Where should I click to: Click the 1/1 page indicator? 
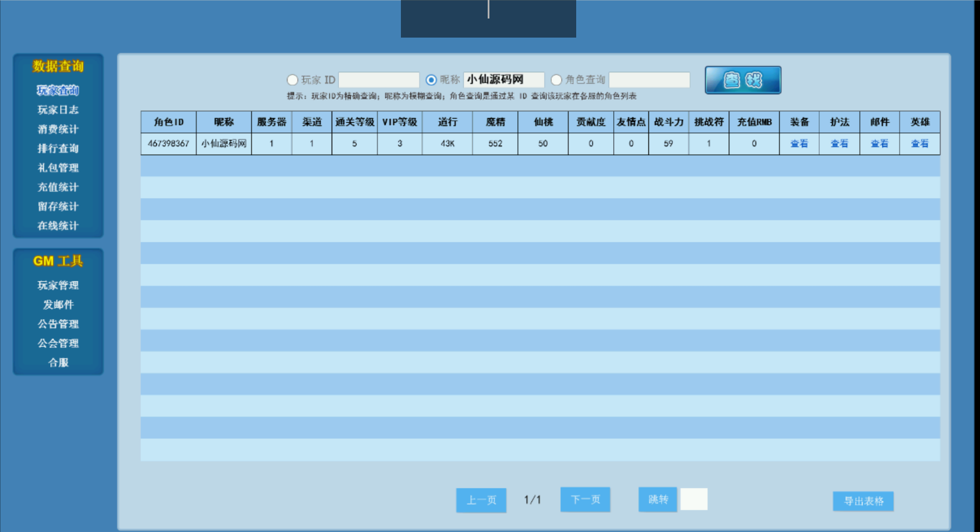(x=532, y=500)
